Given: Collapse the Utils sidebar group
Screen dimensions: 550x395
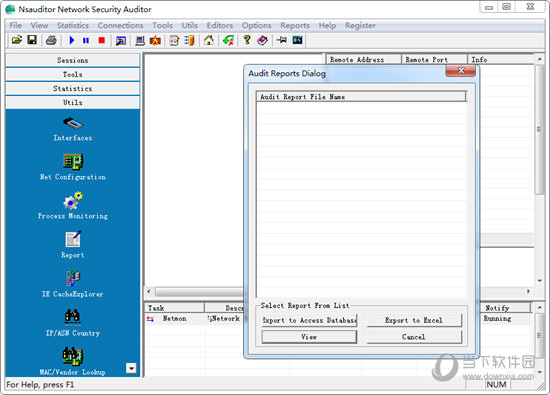Looking at the screenshot, I should pyautogui.click(x=73, y=102).
